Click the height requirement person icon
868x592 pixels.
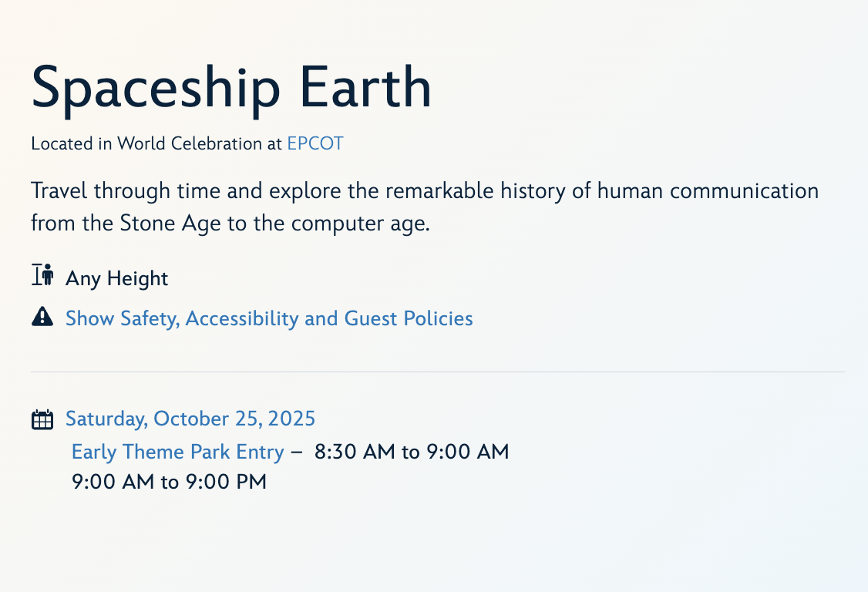point(42,276)
